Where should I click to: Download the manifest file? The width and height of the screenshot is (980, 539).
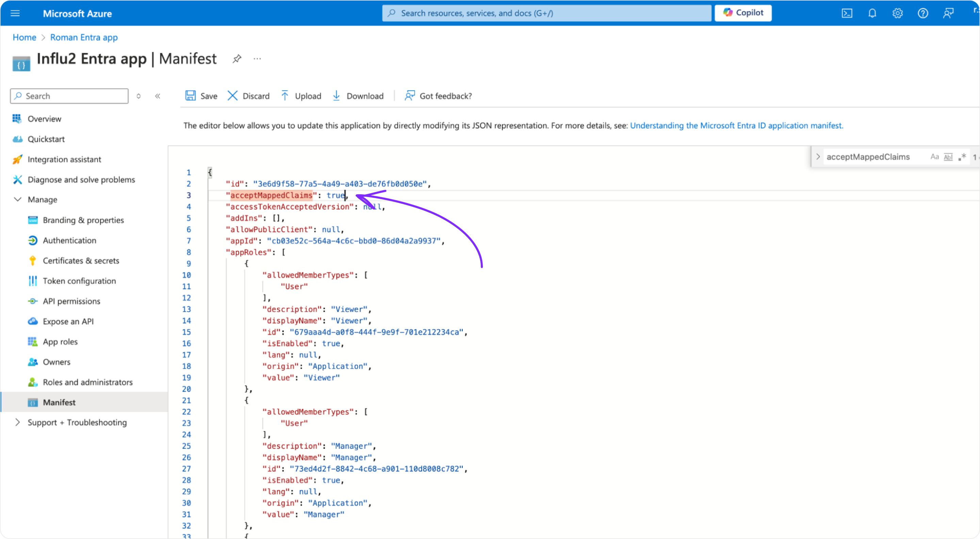(x=357, y=96)
